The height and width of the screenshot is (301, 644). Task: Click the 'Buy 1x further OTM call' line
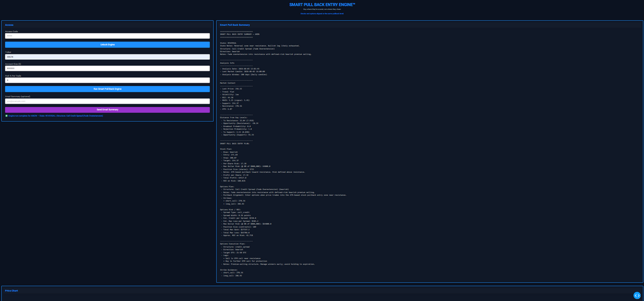click(x=246, y=261)
